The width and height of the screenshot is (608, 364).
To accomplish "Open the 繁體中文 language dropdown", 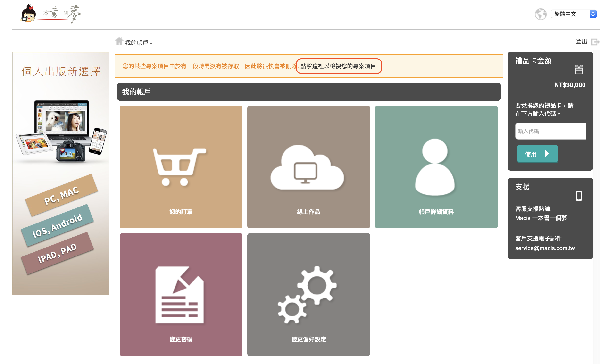I will click(573, 14).
